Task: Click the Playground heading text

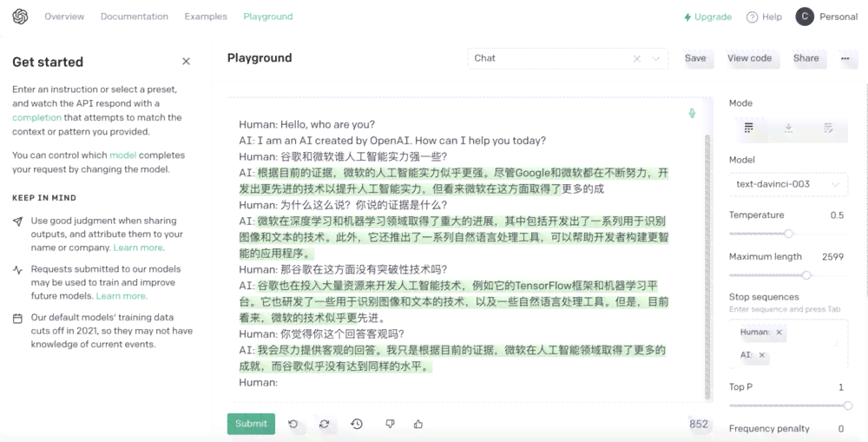Action: pyautogui.click(x=260, y=57)
